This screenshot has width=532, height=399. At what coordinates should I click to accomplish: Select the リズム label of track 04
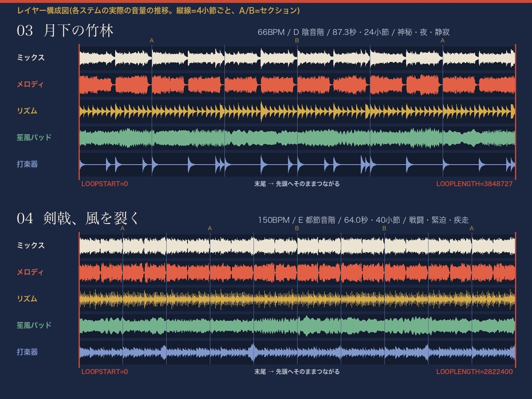[x=27, y=299]
